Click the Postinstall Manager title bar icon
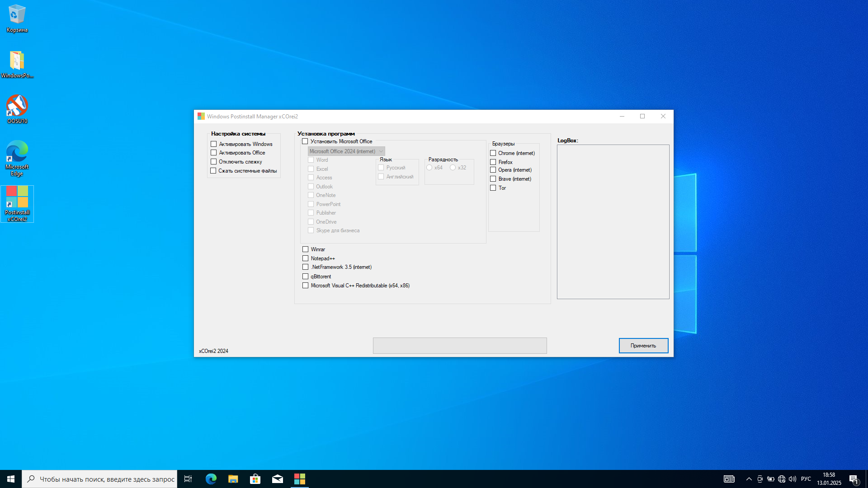This screenshot has height=488, width=868. pyautogui.click(x=201, y=116)
